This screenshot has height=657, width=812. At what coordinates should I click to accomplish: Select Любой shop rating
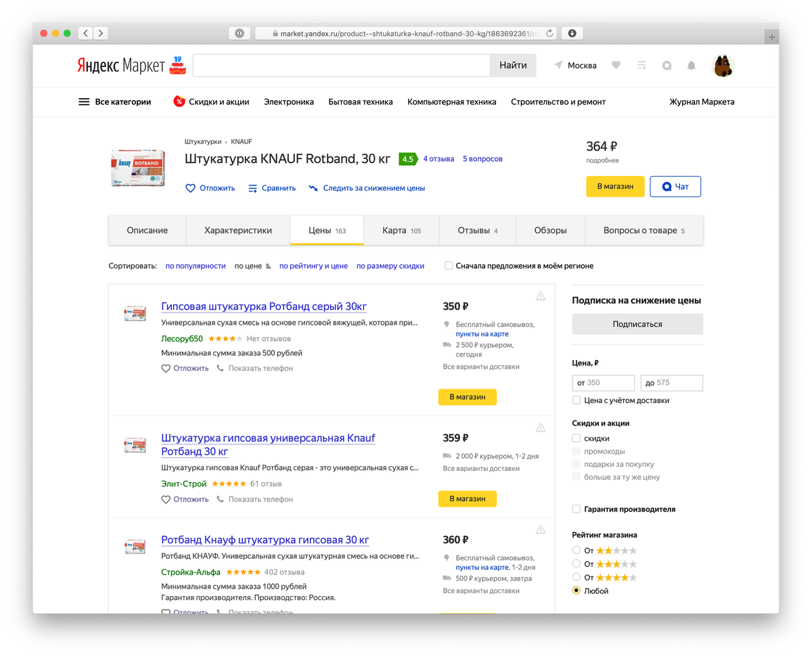pyautogui.click(x=577, y=591)
